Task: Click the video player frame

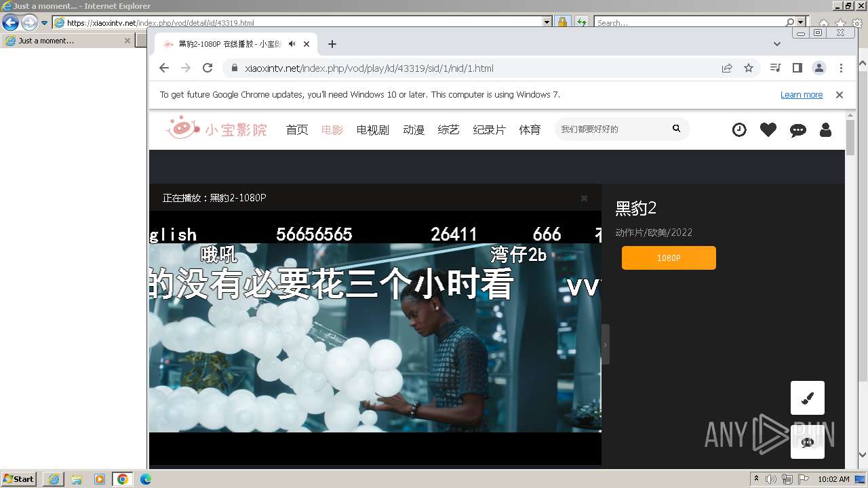Action: click(x=375, y=338)
